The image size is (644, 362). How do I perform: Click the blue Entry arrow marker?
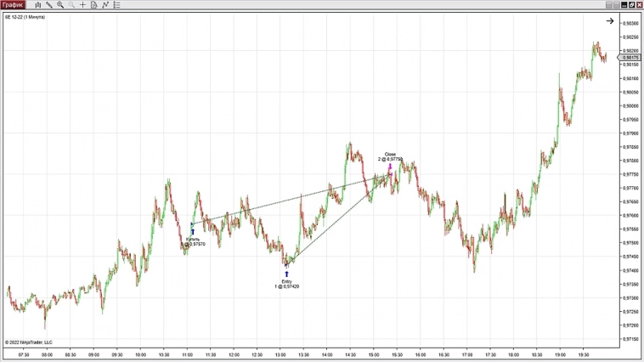tap(286, 274)
